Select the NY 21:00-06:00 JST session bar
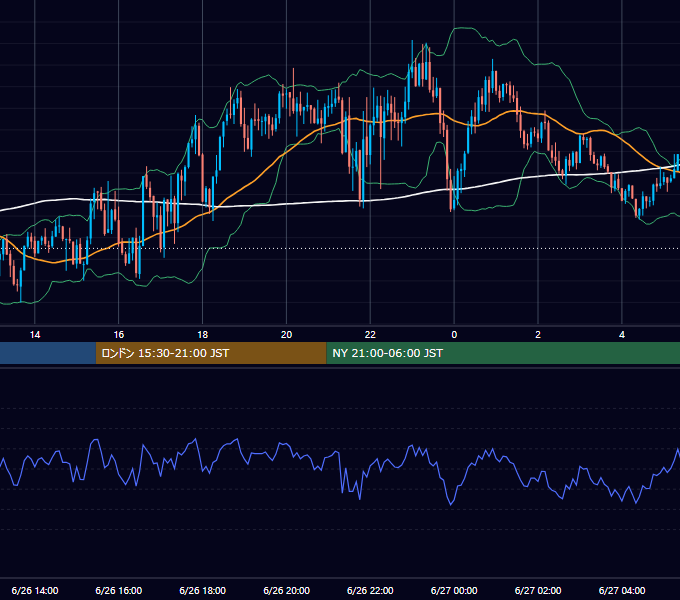The image size is (680, 600). pyautogui.click(x=503, y=353)
